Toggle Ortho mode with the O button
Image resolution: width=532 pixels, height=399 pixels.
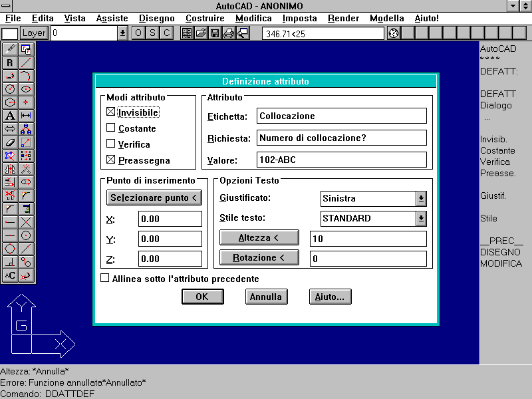point(138,33)
